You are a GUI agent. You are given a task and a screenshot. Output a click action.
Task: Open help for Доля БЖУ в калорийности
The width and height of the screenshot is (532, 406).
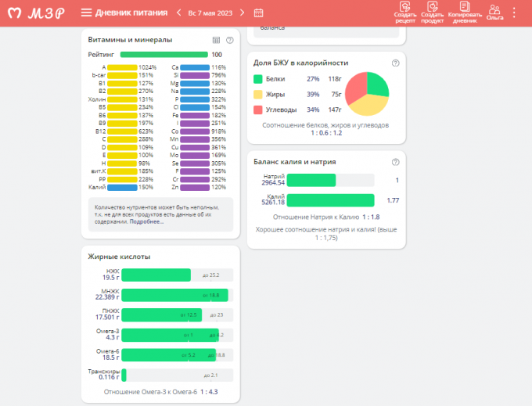click(x=395, y=63)
